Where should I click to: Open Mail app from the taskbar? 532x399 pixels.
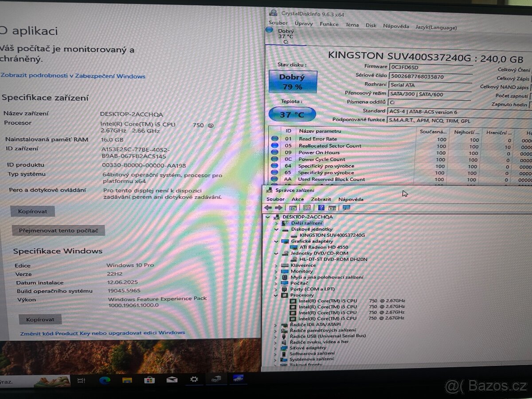pos(172,380)
